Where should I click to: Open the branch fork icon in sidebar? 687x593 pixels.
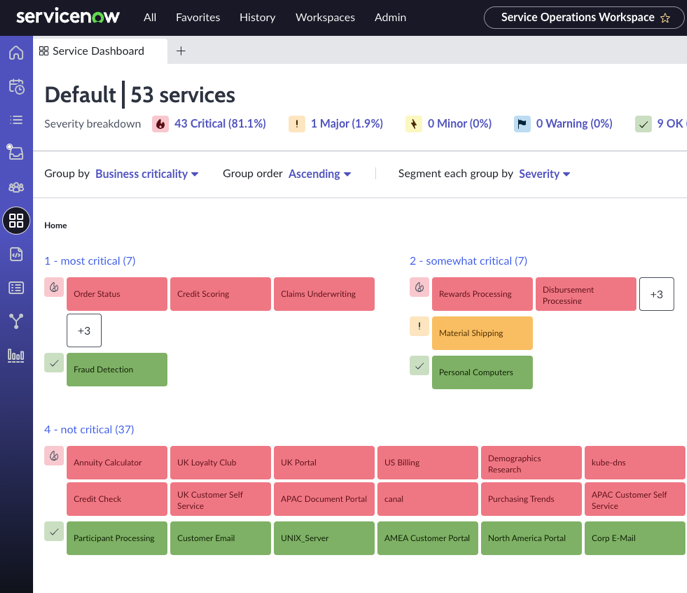[x=16, y=321]
